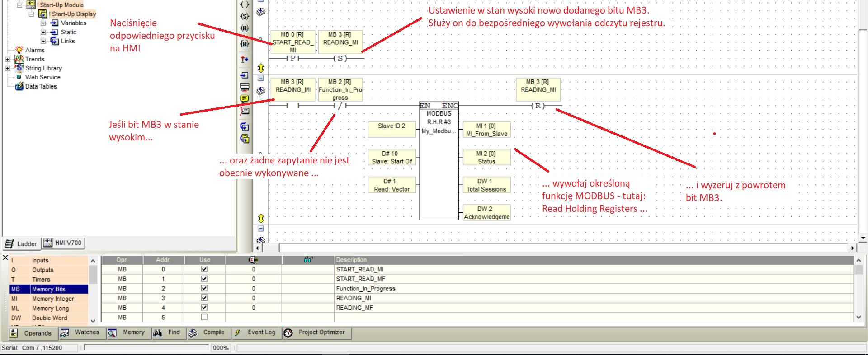Click the yellow comment balloon tool icon
868x355 pixels.
tap(245, 98)
